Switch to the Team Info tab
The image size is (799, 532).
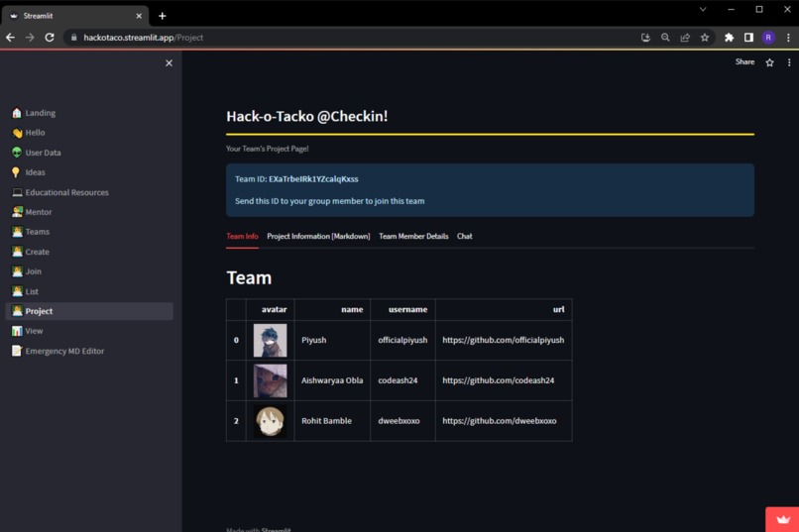point(242,236)
